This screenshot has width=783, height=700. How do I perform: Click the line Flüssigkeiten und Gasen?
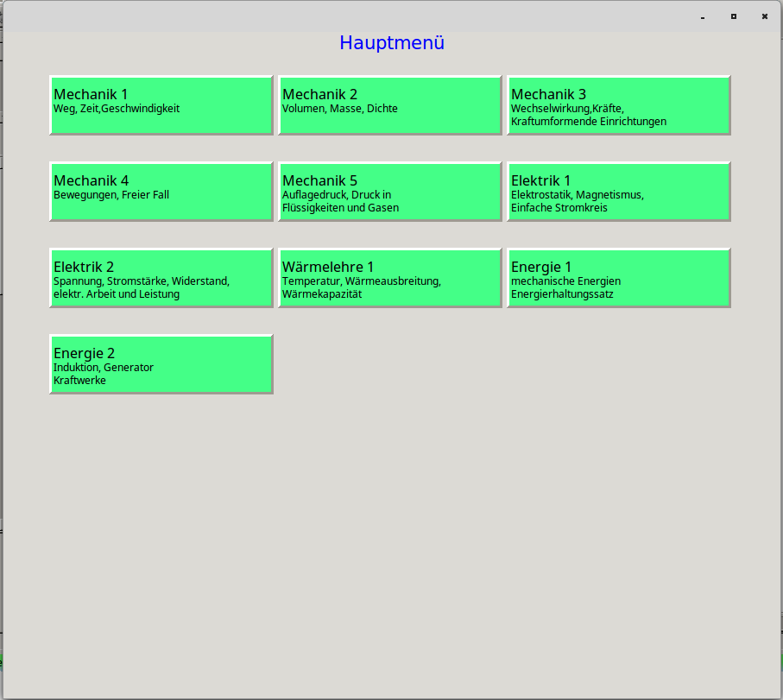click(340, 208)
